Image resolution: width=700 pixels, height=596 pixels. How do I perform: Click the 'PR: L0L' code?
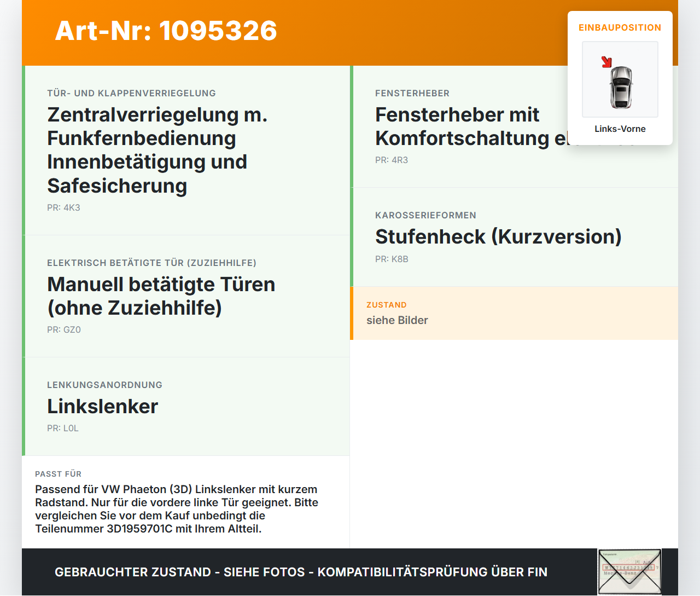click(x=63, y=428)
